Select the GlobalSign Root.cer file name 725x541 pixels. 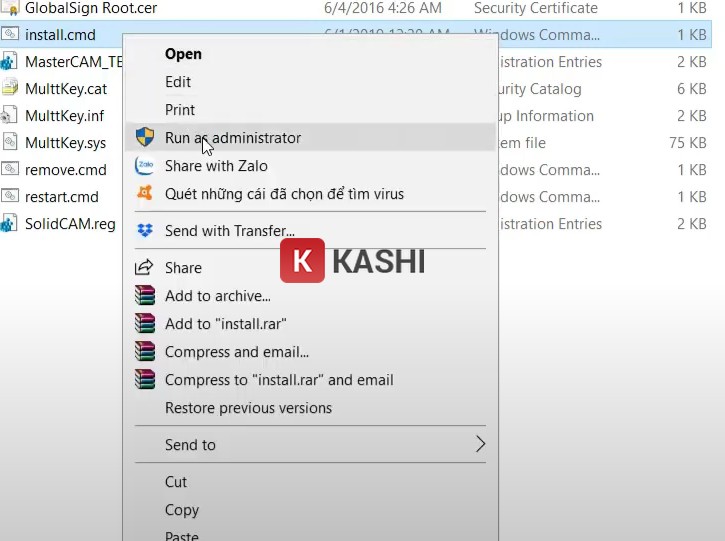91,8
